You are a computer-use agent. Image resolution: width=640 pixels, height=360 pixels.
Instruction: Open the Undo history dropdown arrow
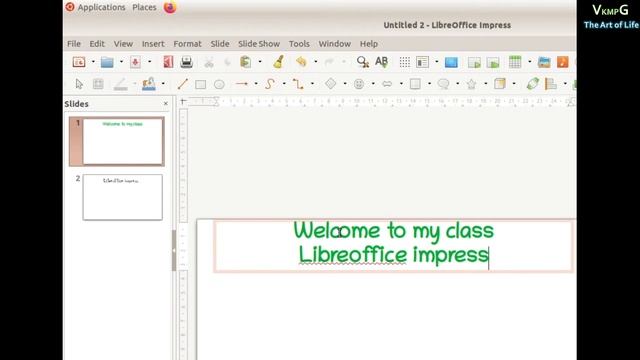tap(316, 62)
